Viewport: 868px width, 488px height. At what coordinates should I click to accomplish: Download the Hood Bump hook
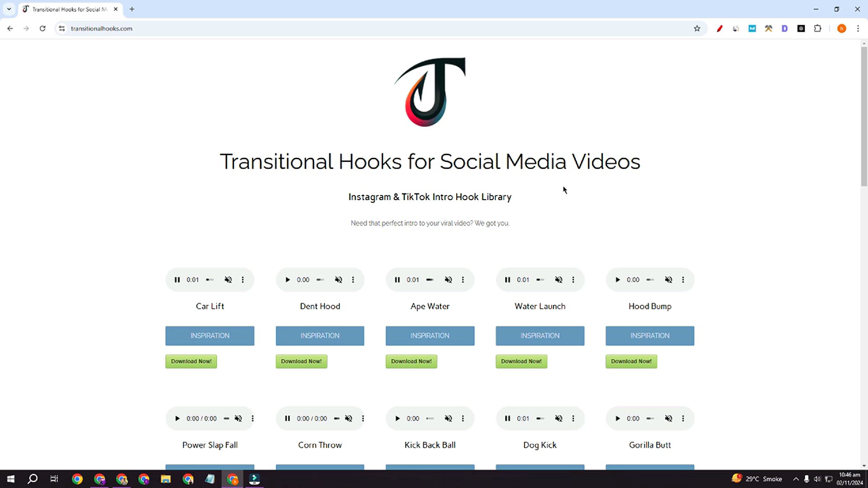[x=632, y=361]
